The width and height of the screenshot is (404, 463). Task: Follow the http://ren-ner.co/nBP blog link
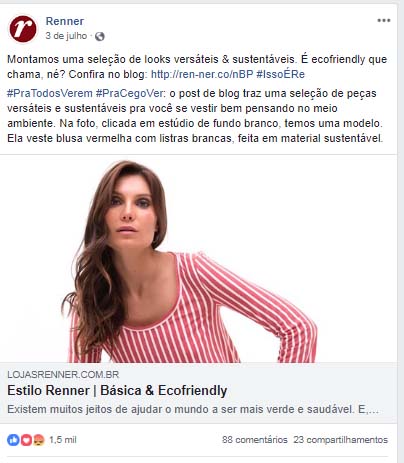point(202,74)
